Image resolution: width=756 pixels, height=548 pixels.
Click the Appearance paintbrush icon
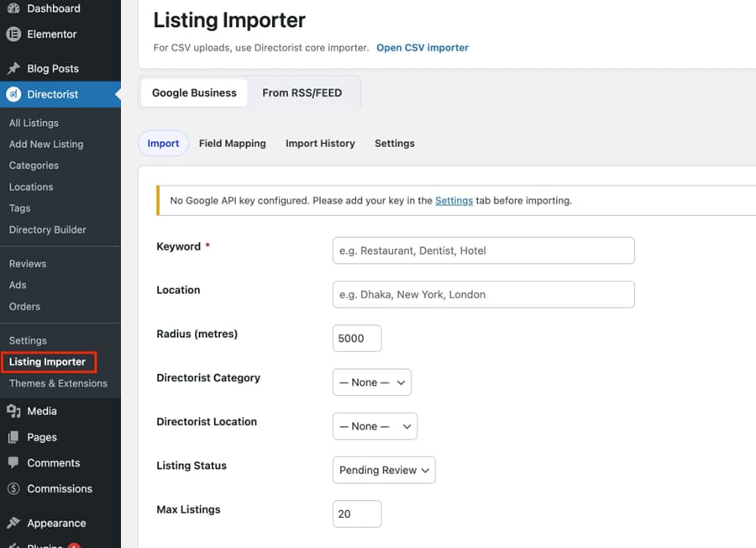(x=13, y=523)
